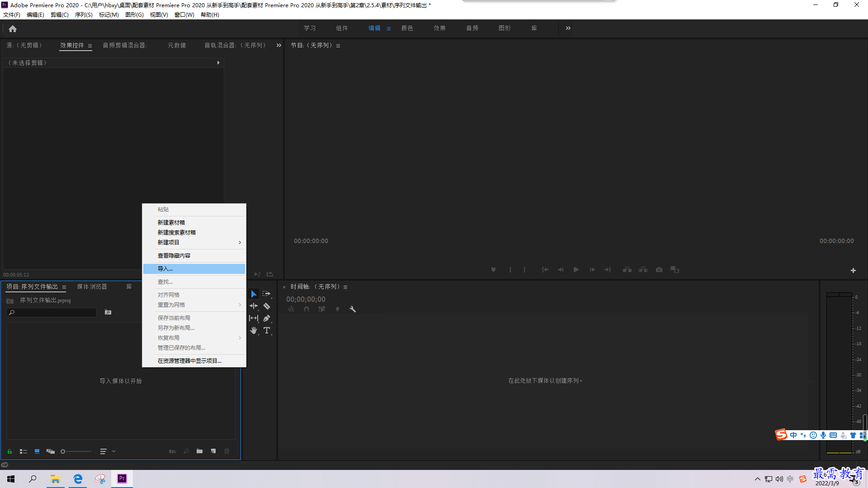Image resolution: width=868 pixels, height=488 pixels.
Task: Toggle Snap magnet in timeline
Action: click(x=307, y=310)
